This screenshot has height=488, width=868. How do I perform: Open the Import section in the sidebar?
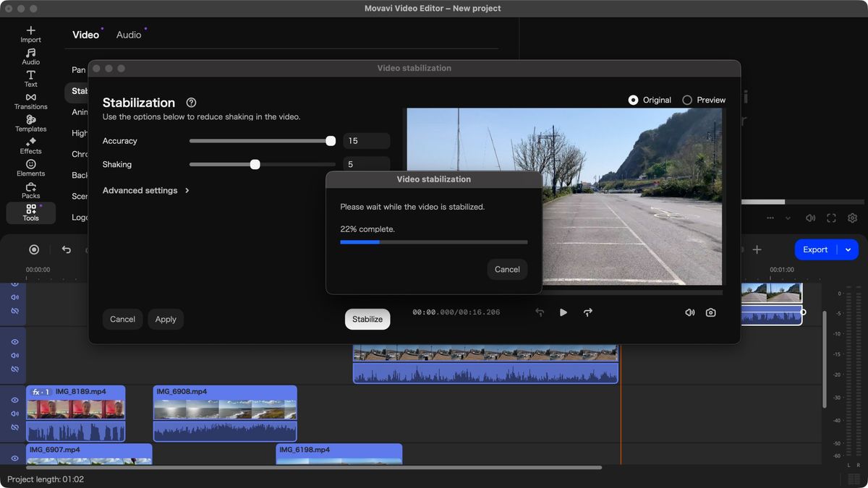30,34
